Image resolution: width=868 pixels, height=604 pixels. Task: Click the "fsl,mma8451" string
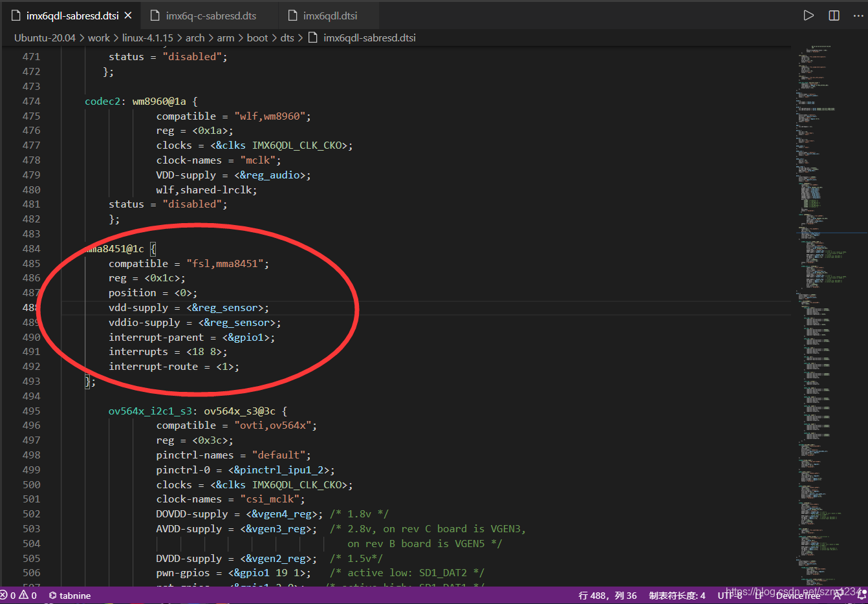224,264
